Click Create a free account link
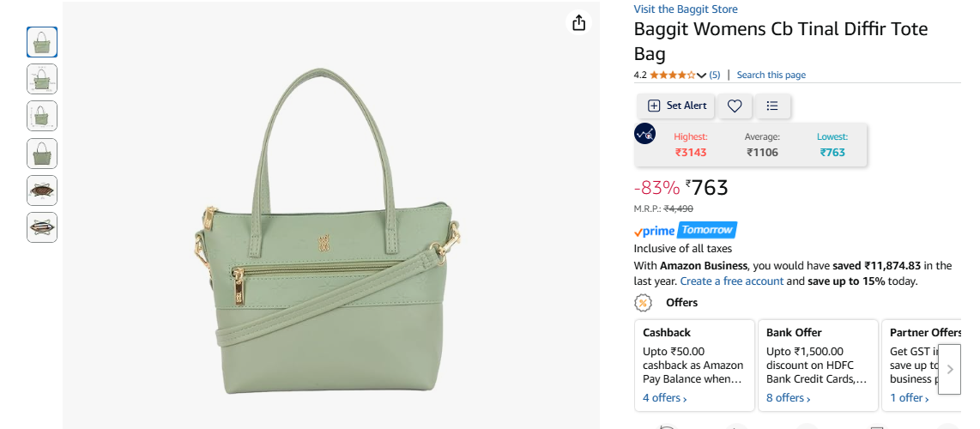Image resolution: width=980 pixels, height=429 pixels. pos(732,281)
